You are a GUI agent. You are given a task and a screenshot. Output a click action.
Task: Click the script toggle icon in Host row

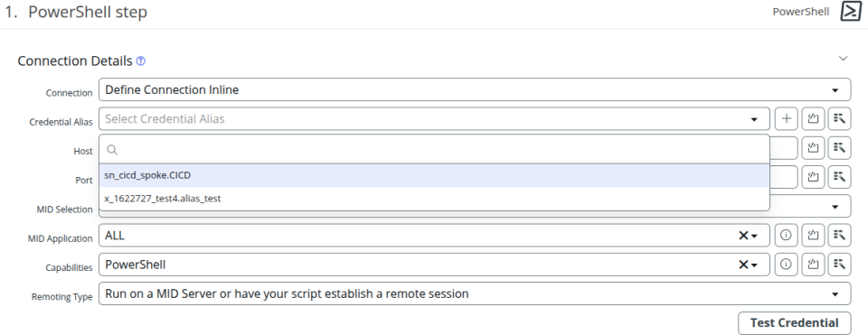coord(813,147)
